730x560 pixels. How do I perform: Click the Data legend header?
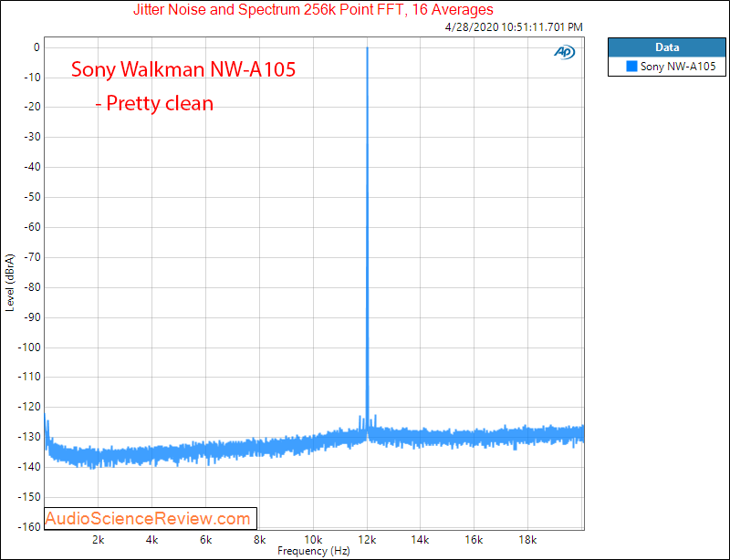667,47
